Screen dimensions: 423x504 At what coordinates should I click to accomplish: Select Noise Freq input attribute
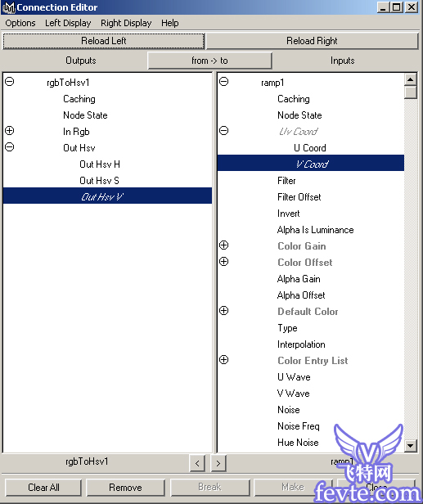click(299, 426)
